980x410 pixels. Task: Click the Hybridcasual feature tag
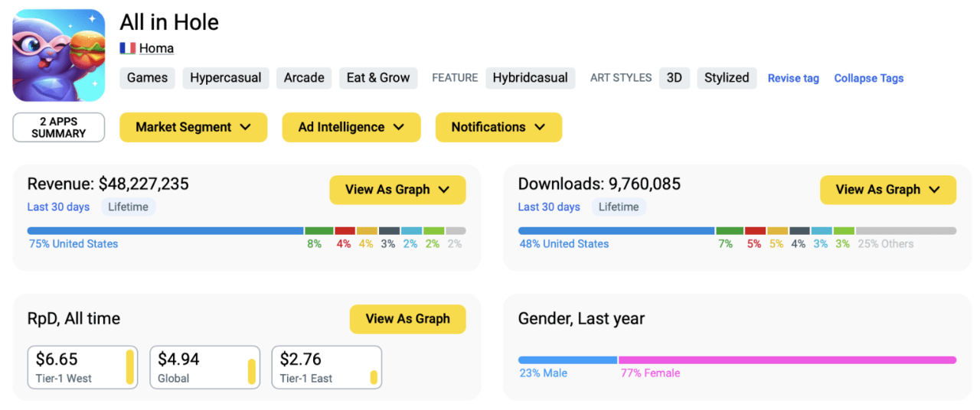click(x=530, y=78)
